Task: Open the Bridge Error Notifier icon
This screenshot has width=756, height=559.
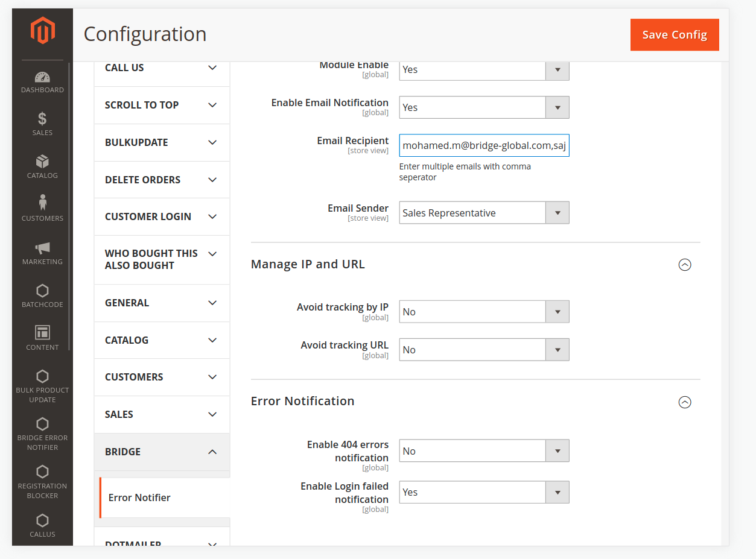Action: point(42,424)
